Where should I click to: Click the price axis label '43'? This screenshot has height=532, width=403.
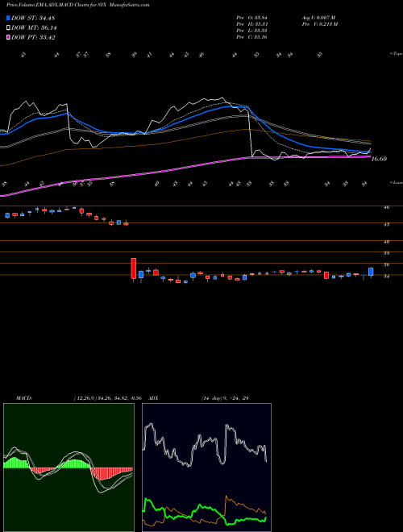coord(386,224)
